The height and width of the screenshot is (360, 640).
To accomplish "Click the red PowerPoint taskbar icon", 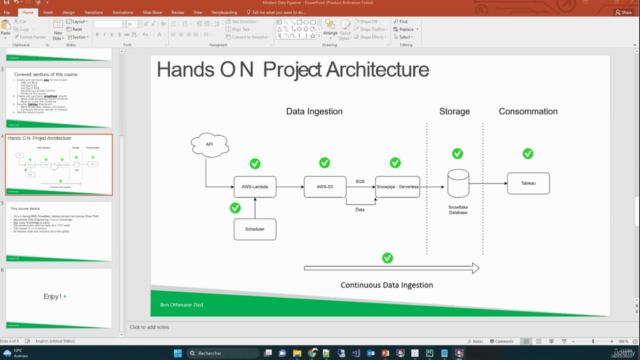I will pyautogui.click(x=385, y=353).
